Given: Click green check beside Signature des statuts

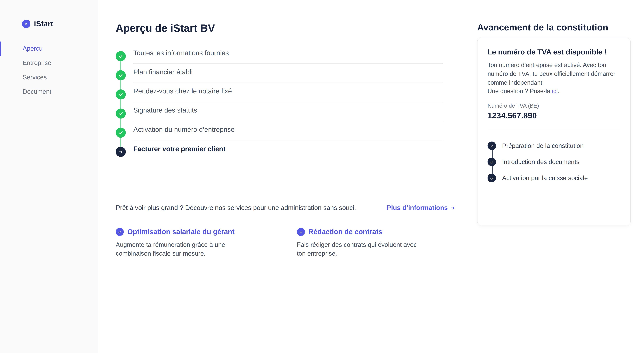Looking at the screenshot, I should (x=121, y=114).
